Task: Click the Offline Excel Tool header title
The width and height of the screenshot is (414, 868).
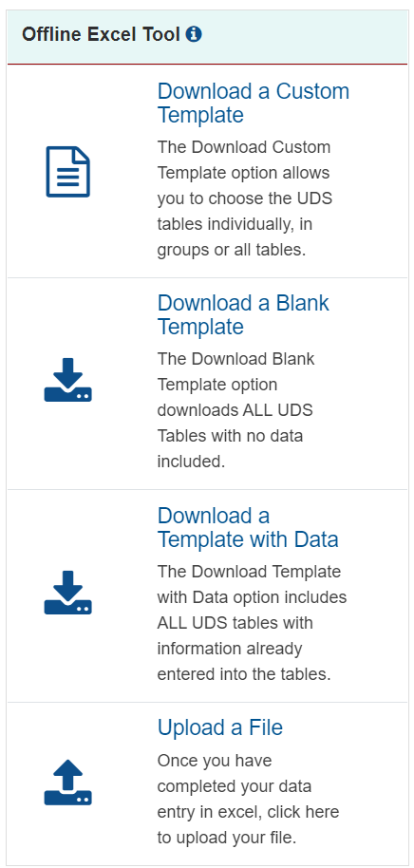Action: [x=102, y=34]
